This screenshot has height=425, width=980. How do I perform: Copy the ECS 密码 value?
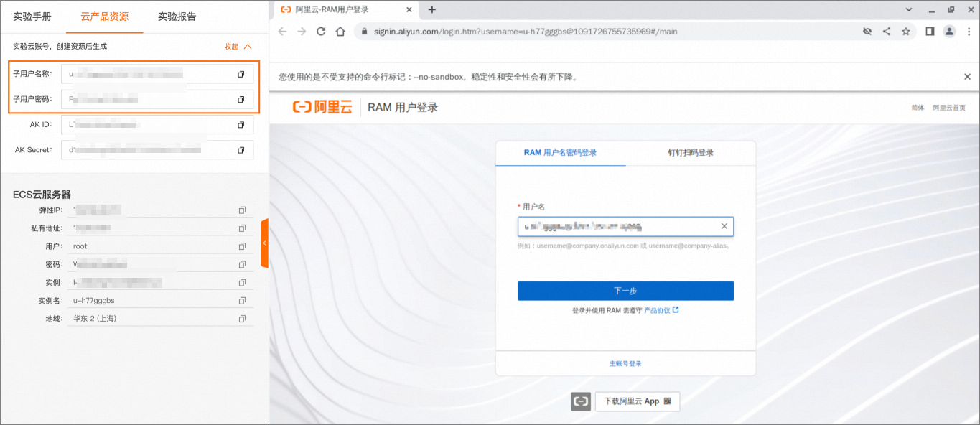(x=242, y=264)
